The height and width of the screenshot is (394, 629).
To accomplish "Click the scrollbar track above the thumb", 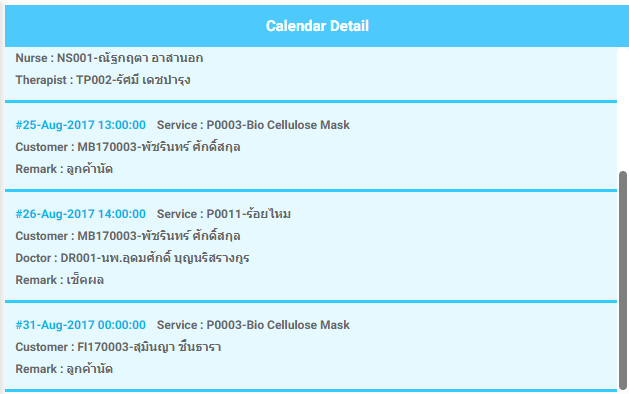I will pyautogui.click(x=623, y=109).
